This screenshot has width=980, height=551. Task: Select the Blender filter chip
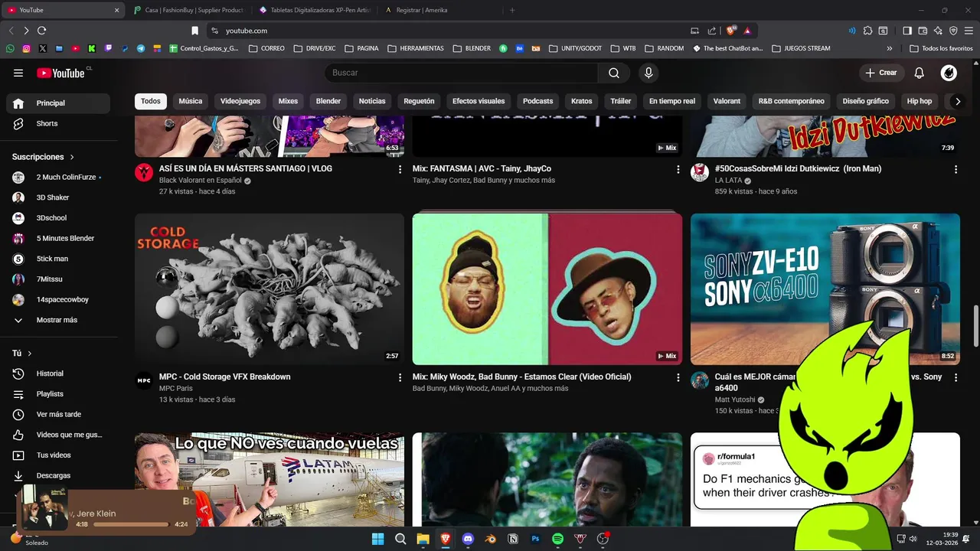(x=328, y=101)
